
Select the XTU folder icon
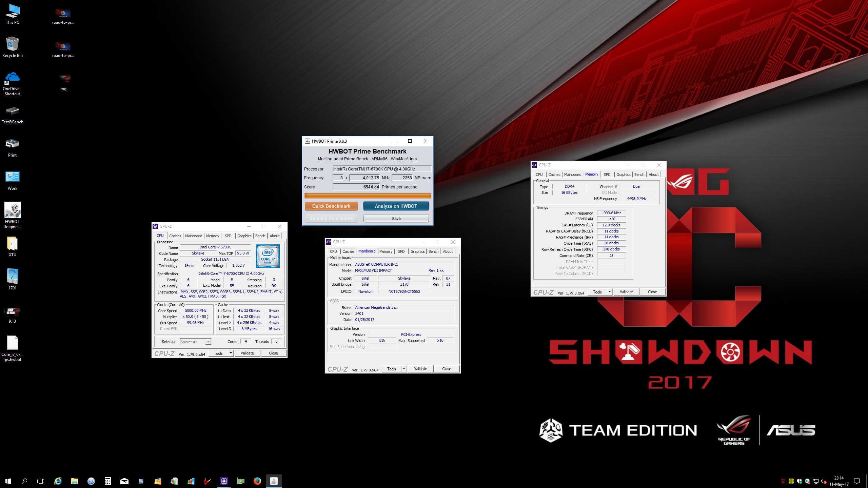point(13,246)
